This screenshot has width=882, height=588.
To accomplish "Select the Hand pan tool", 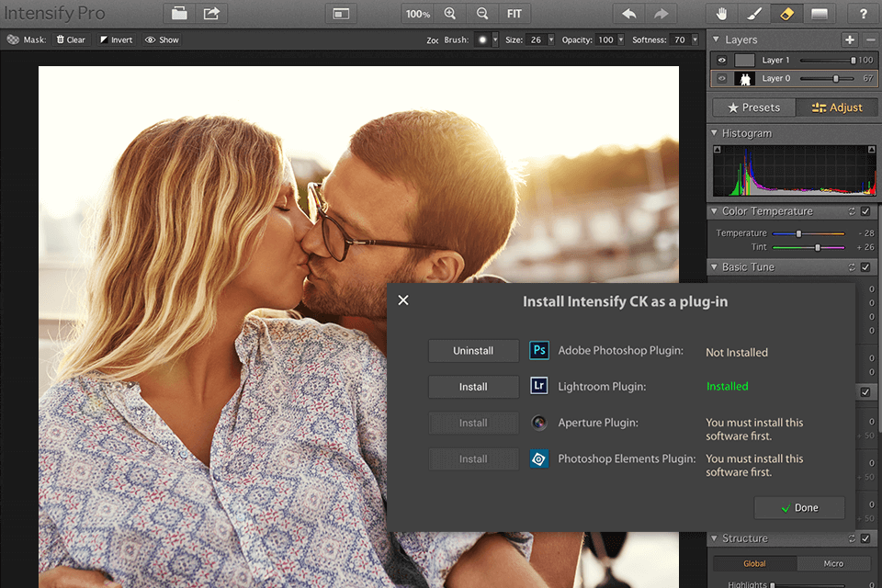I will pyautogui.click(x=722, y=14).
